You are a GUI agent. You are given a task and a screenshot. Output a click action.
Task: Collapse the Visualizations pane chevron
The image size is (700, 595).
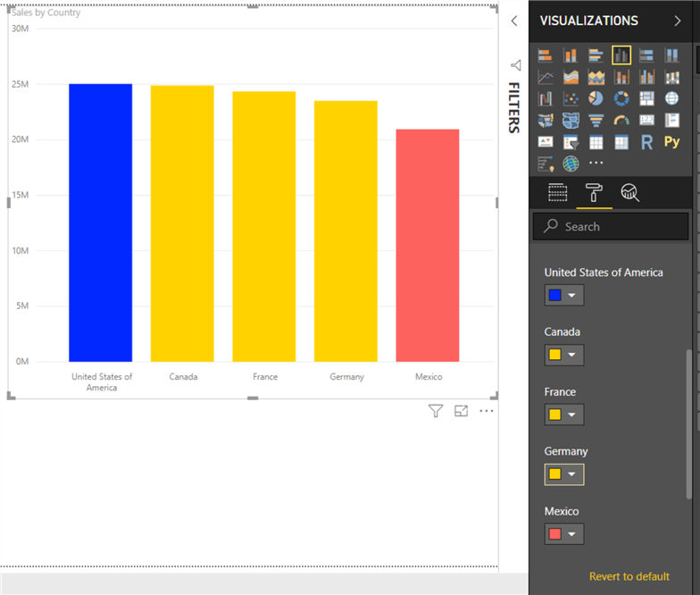[677, 21]
